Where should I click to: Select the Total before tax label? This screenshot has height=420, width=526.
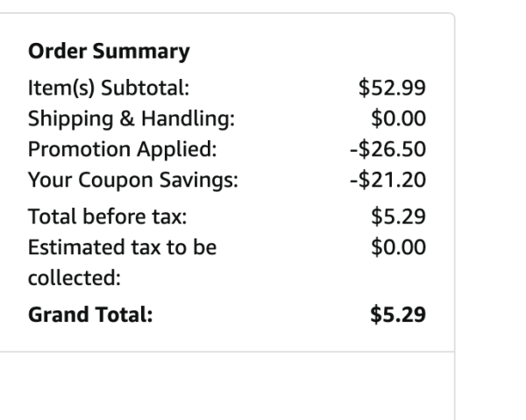(107, 217)
